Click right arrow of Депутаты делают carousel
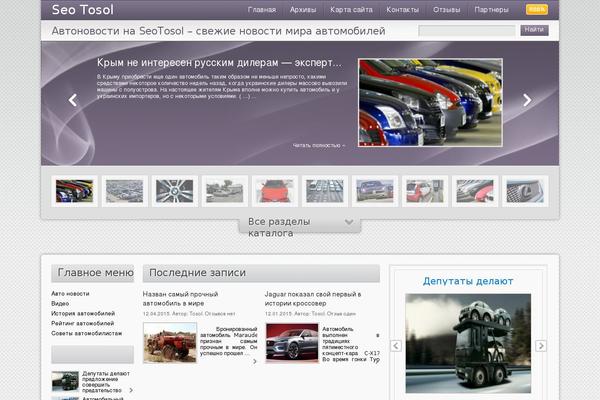The image size is (600, 400). [x=541, y=346]
